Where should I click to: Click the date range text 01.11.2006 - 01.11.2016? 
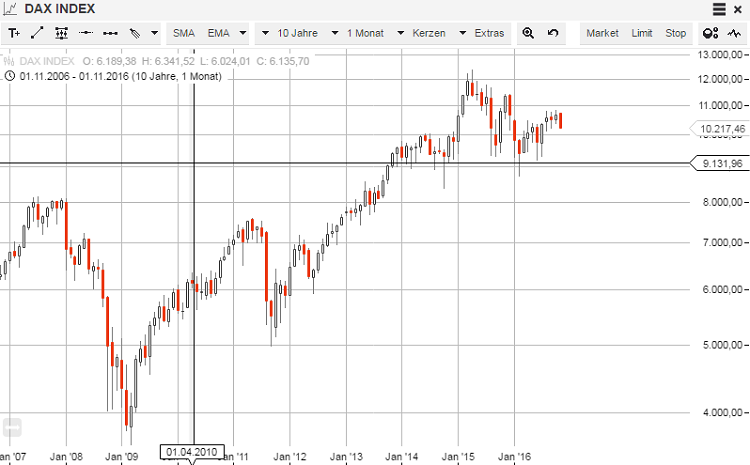(74, 76)
